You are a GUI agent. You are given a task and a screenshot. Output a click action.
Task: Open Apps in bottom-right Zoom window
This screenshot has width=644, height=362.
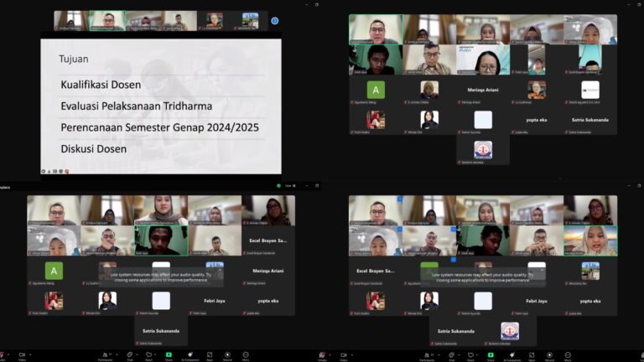point(532,355)
